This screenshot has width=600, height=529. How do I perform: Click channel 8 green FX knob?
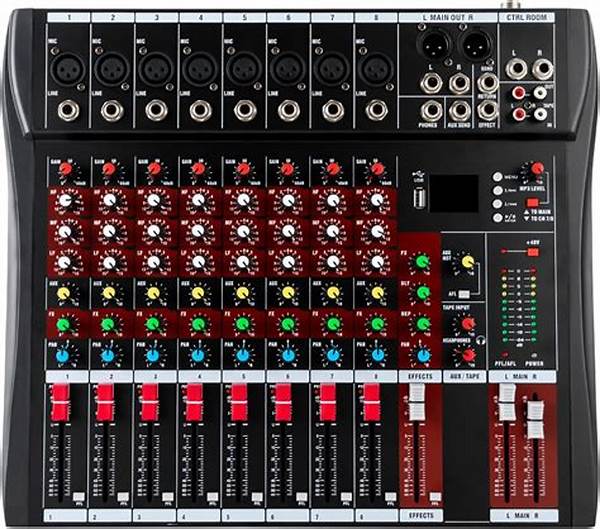(377, 323)
